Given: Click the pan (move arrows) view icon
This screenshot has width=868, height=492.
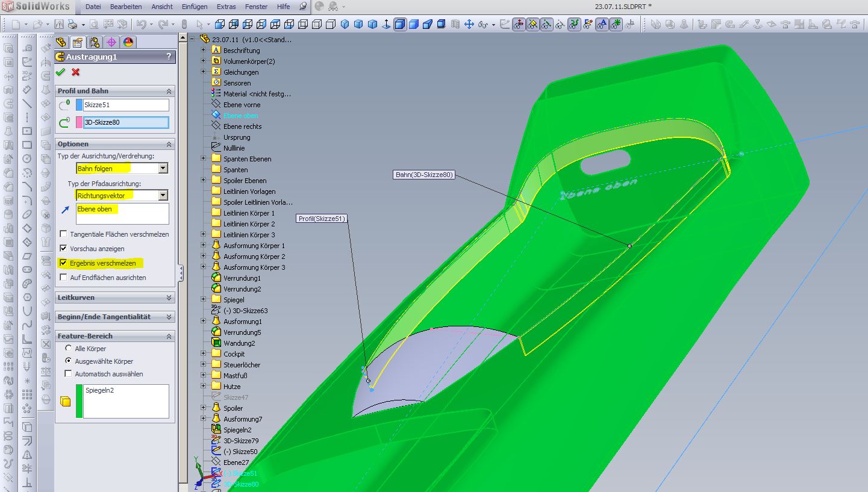Looking at the screenshot, I should coord(469,25).
